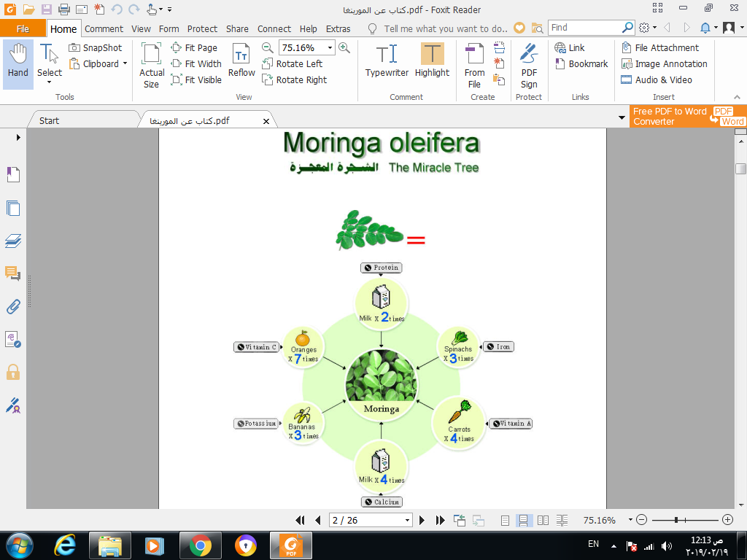Toggle continuous page view mode
Viewport: 747px width, 560px height.
(524, 521)
